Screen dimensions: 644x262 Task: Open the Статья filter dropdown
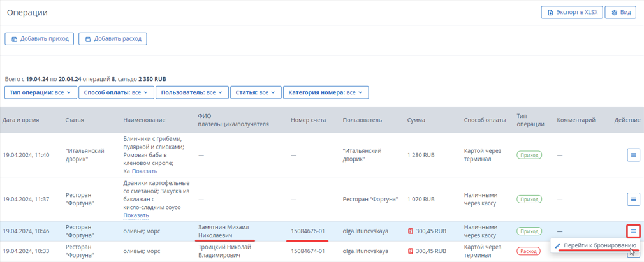coord(256,92)
